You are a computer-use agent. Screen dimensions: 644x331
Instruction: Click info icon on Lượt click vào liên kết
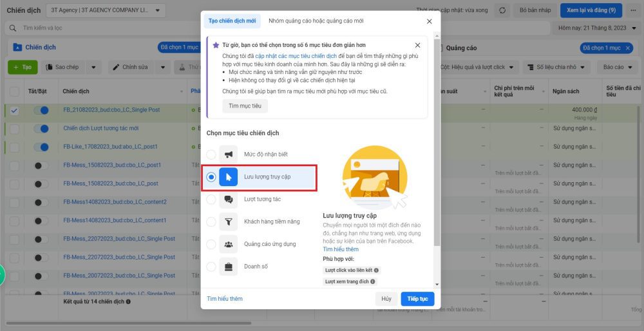375,270
